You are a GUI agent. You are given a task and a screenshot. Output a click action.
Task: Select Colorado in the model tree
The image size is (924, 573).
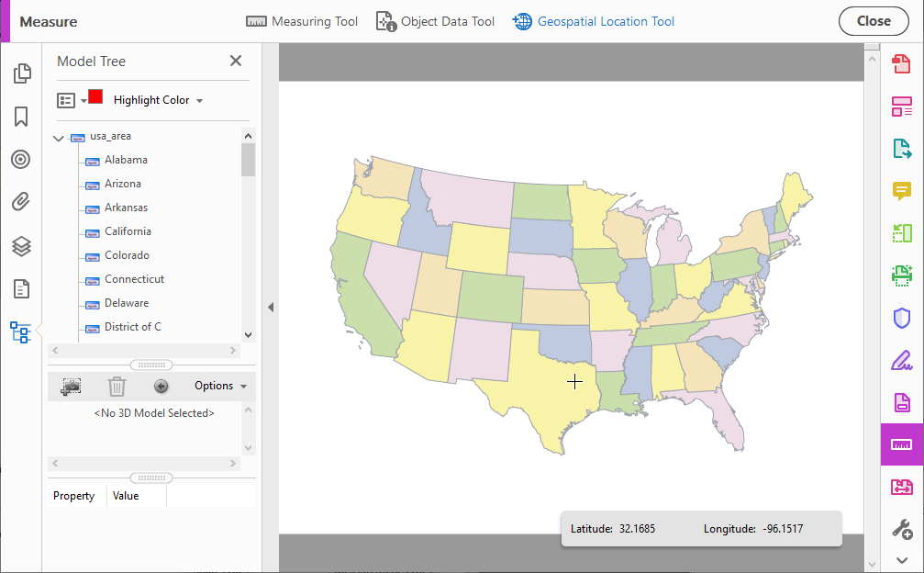coord(127,255)
